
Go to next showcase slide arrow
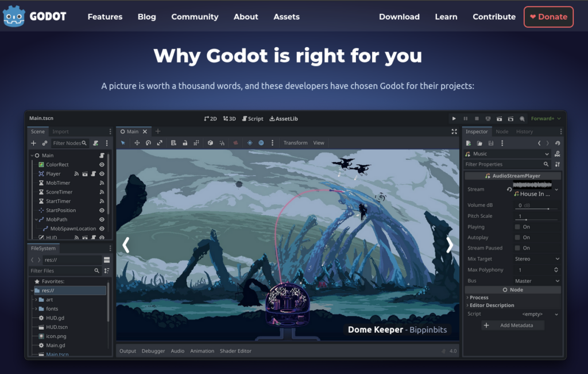pos(450,245)
